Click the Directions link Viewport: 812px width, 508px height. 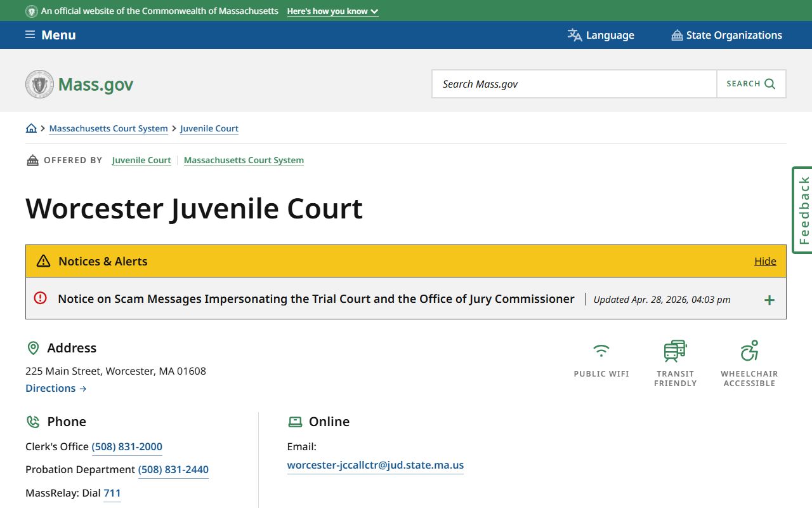click(56, 388)
